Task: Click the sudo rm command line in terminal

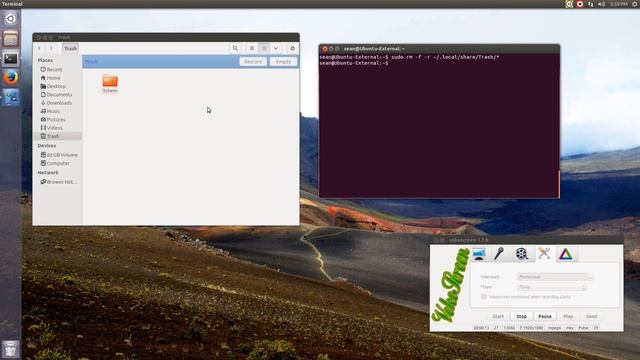Action: pos(409,57)
